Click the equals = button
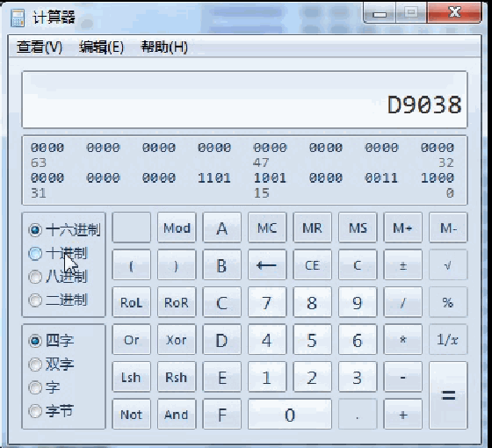The image size is (492, 448). pos(448,395)
